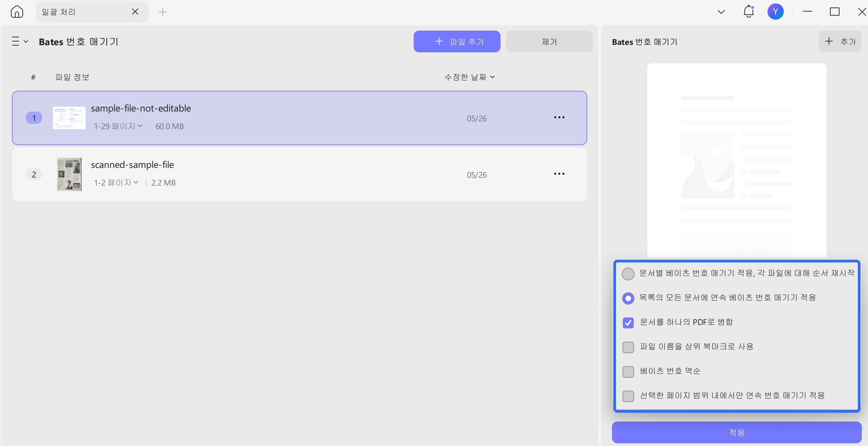Close the 일괄 처리 tab

click(135, 12)
